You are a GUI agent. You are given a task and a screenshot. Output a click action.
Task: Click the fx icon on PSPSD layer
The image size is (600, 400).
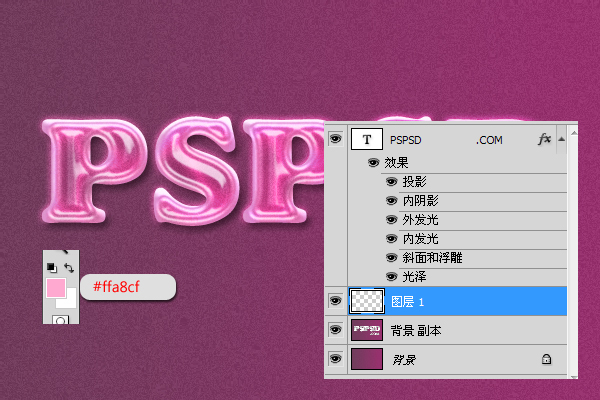coord(544,139)
